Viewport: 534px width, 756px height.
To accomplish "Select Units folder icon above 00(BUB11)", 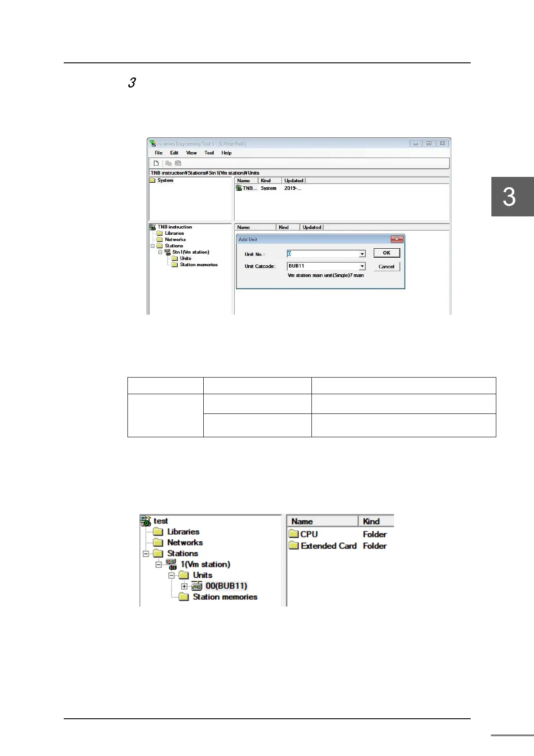I will [x=184, y=575].
